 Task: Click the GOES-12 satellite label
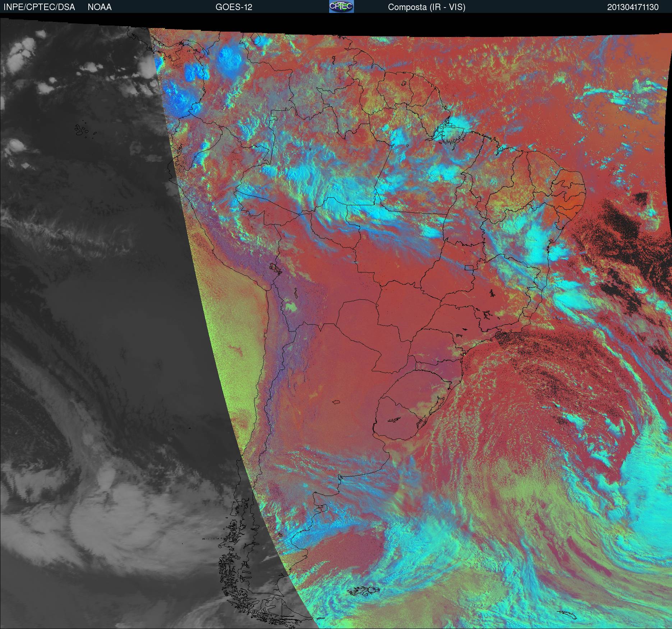point(234,7)
